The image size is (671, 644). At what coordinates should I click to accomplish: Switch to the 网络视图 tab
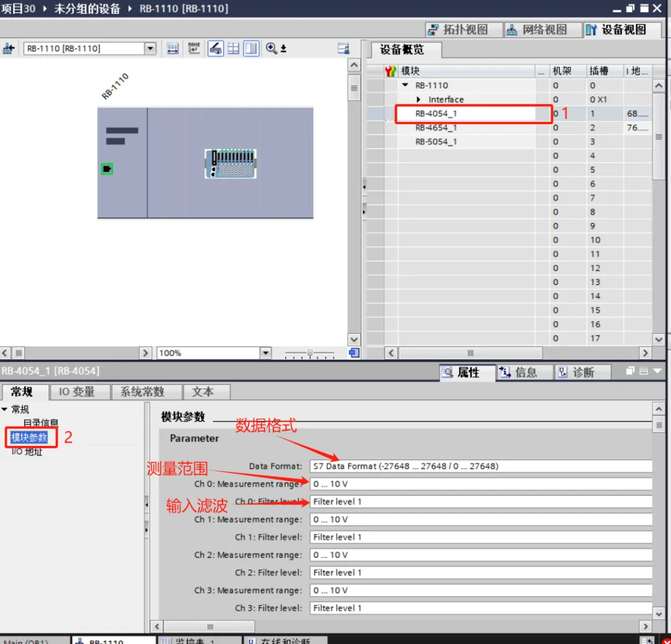[537, 30]
